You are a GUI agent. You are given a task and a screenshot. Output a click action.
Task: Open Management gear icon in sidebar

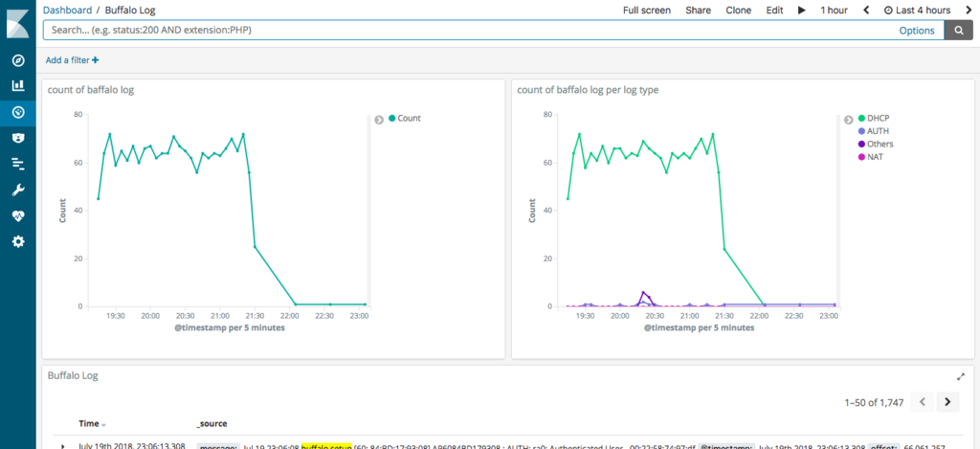[x=18, y=241]
